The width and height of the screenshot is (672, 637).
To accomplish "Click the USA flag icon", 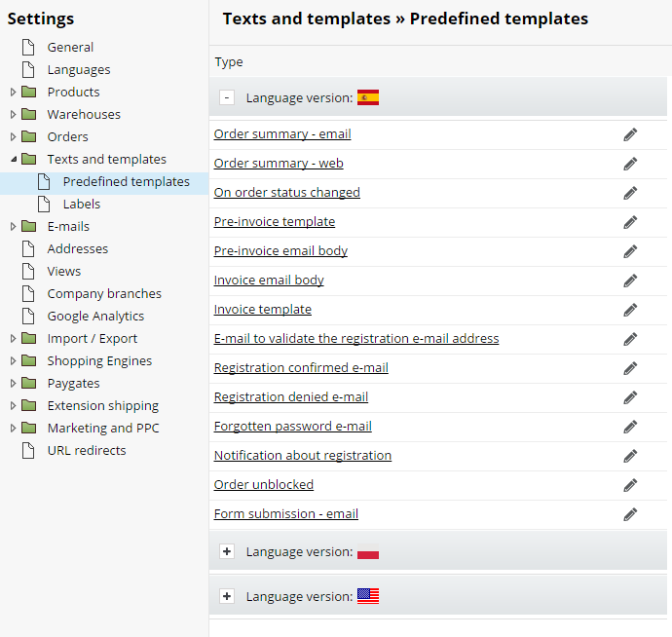I will coord(368,596).
